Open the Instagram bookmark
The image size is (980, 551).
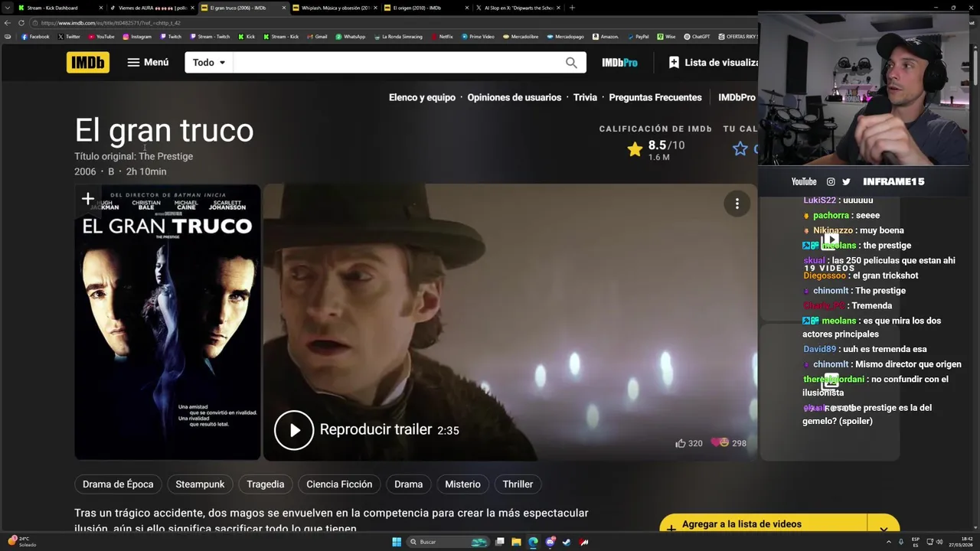click(137, 37)
